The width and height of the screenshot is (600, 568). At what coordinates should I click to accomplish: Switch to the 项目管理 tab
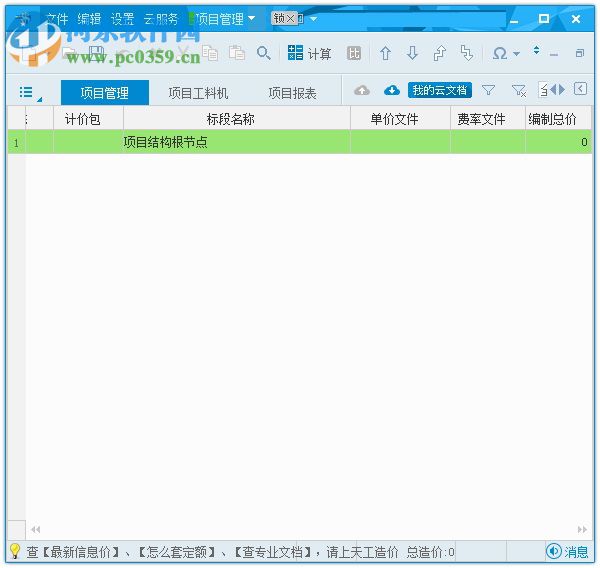105,93
